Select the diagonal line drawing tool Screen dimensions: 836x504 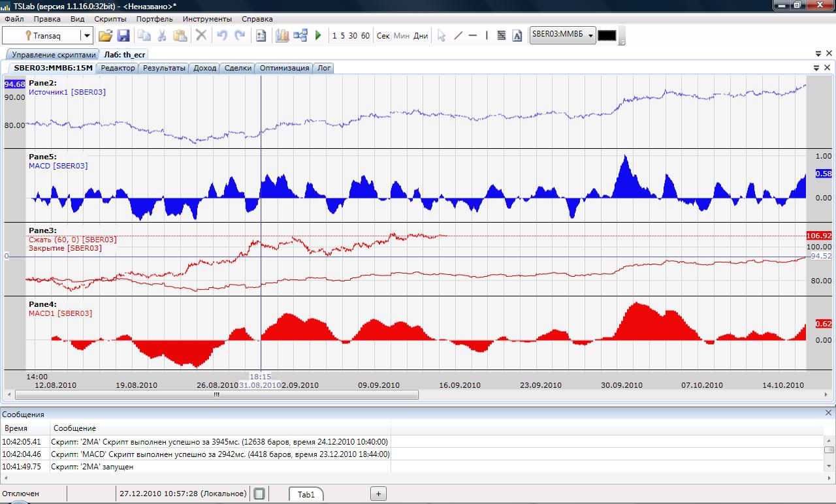pos(458,36)
